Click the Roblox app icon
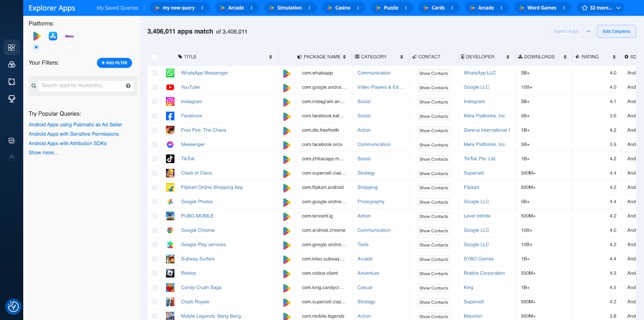The width and height of the screenshot is (644, 320). (170, 273)
